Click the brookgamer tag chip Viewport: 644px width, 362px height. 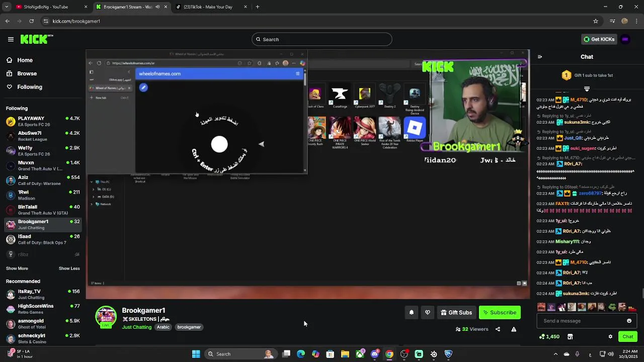pyautogui.click(x=189, y=327)
